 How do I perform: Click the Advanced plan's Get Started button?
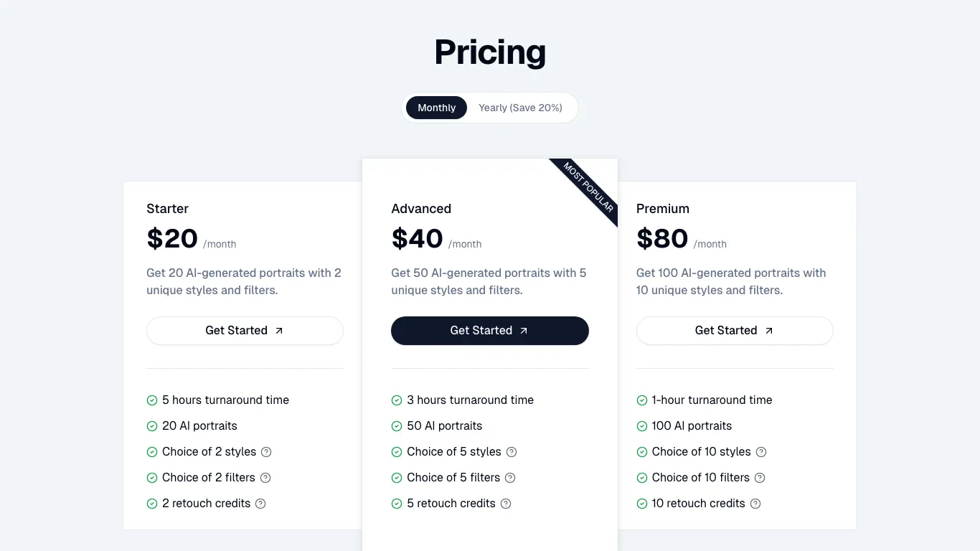pos(489,331)
